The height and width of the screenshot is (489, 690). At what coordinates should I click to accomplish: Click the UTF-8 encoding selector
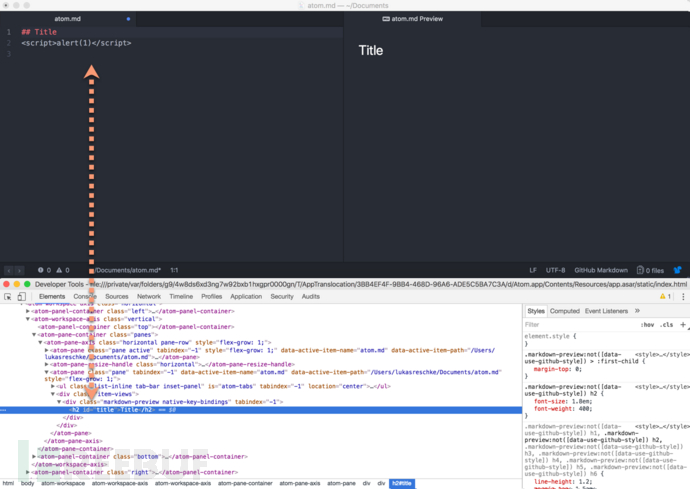point(555,270)
